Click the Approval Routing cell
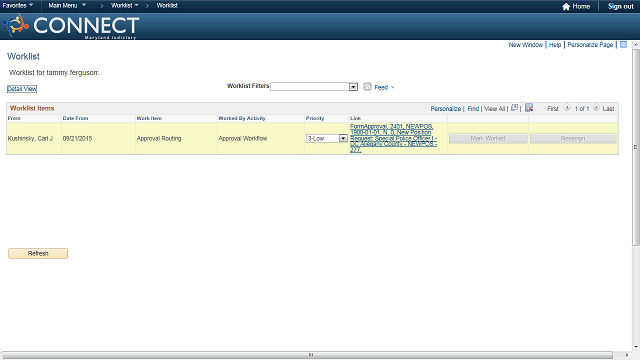The width and height of the screenshot is (640, 360). [x=159, y=138]
